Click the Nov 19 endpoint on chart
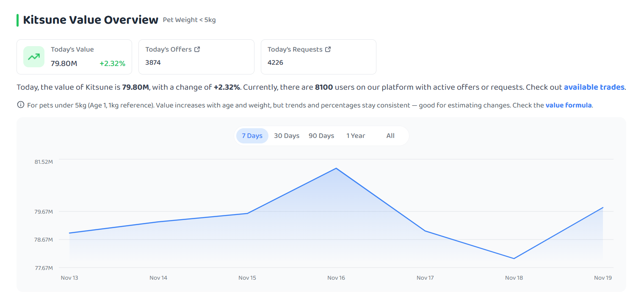The image size is (644, 300). tap(603, 207)
